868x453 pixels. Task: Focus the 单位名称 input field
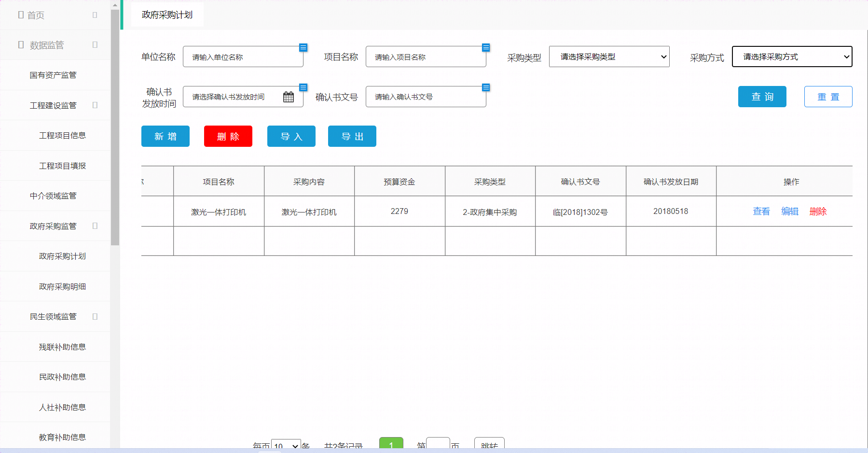[x=243, y=57]
